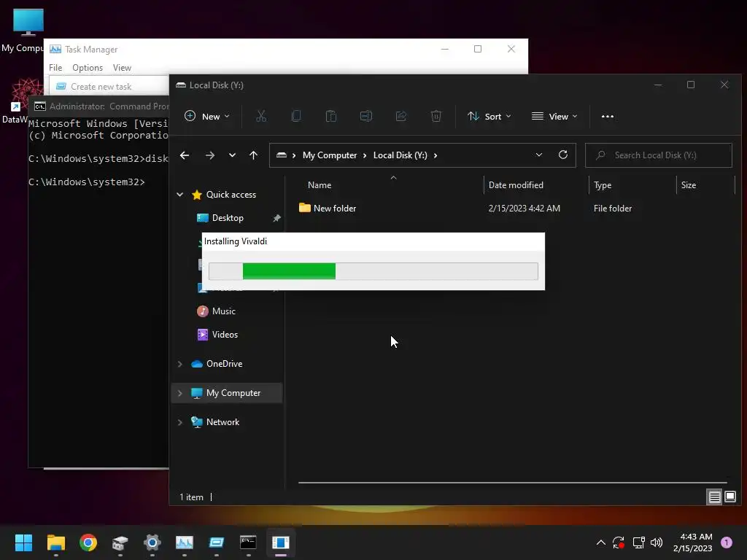The height and width of the screenshot is (560, 747).
Task: Open the clock showing 4:43 AM
Action: pos(693,542)
